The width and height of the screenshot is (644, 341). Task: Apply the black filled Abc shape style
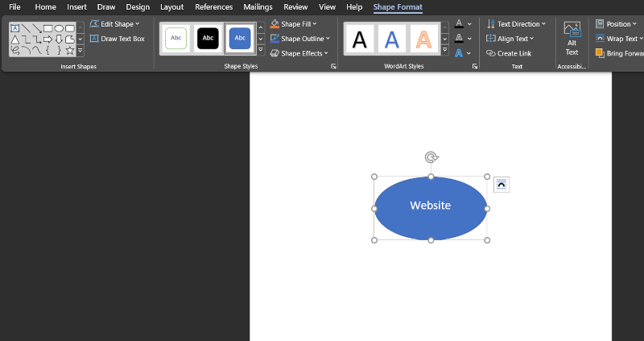[208, 38]
